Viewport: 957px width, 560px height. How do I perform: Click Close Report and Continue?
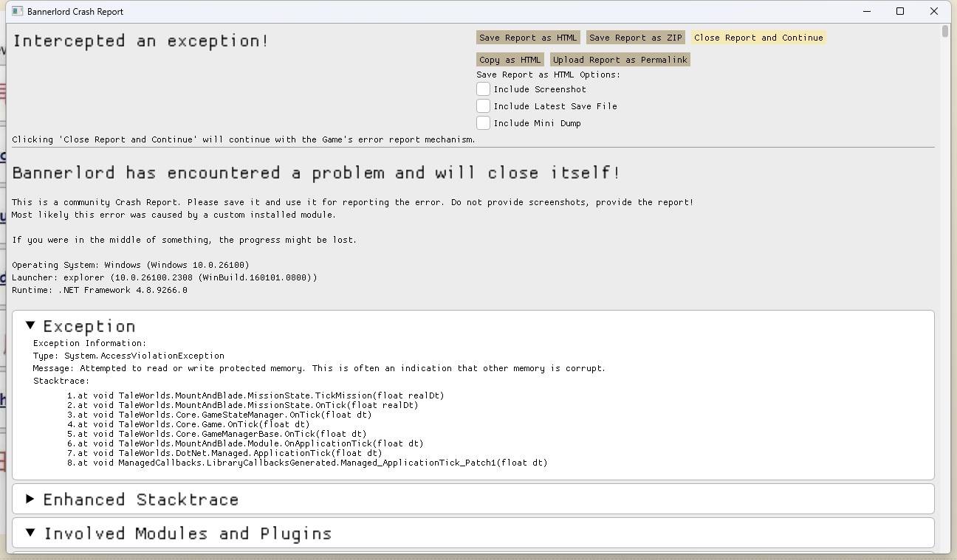pyautogui.click(x=758, y=38)
